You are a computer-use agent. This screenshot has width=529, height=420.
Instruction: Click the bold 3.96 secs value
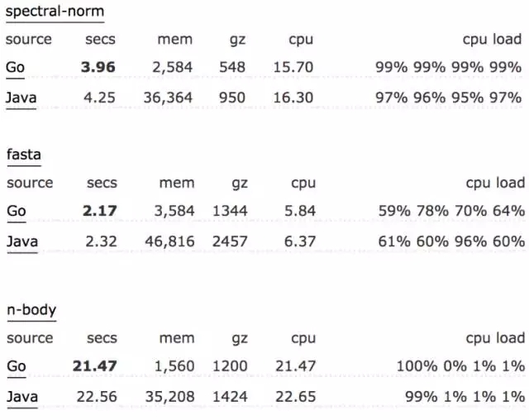99,68
